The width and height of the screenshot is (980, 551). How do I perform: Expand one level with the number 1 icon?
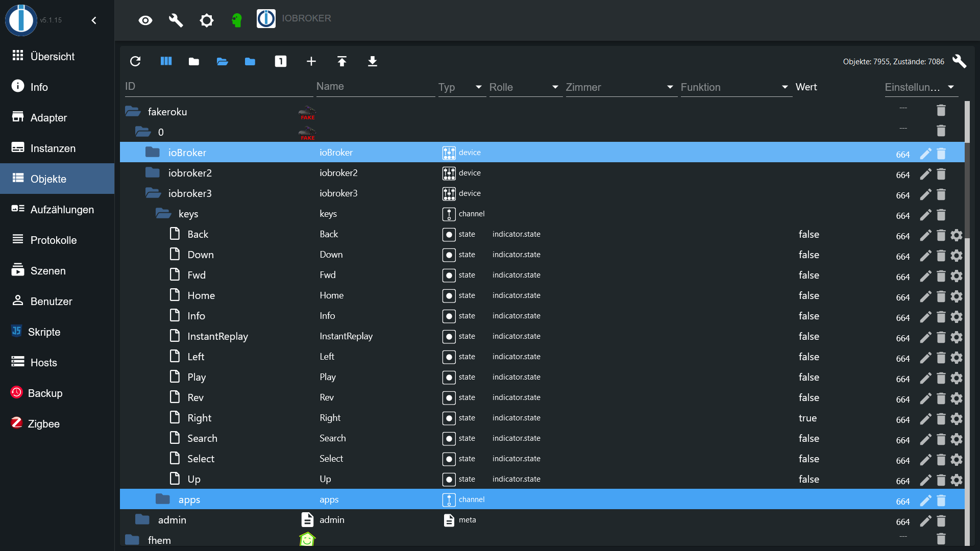(281, 61)
